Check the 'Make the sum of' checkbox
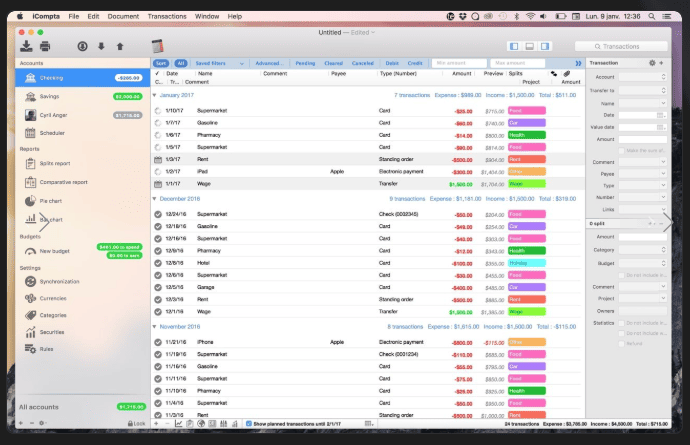690x445 pixels. pyautogui.click(x=621, y=151)
